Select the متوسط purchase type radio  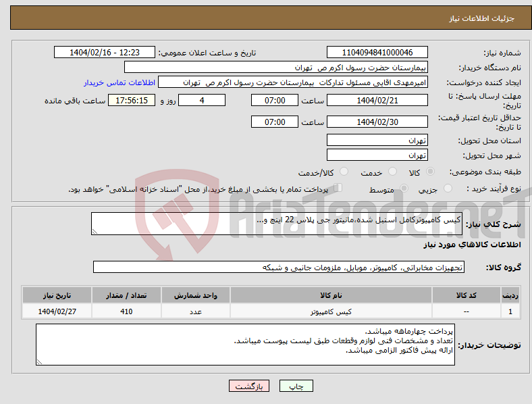click(x=404, y=188)
